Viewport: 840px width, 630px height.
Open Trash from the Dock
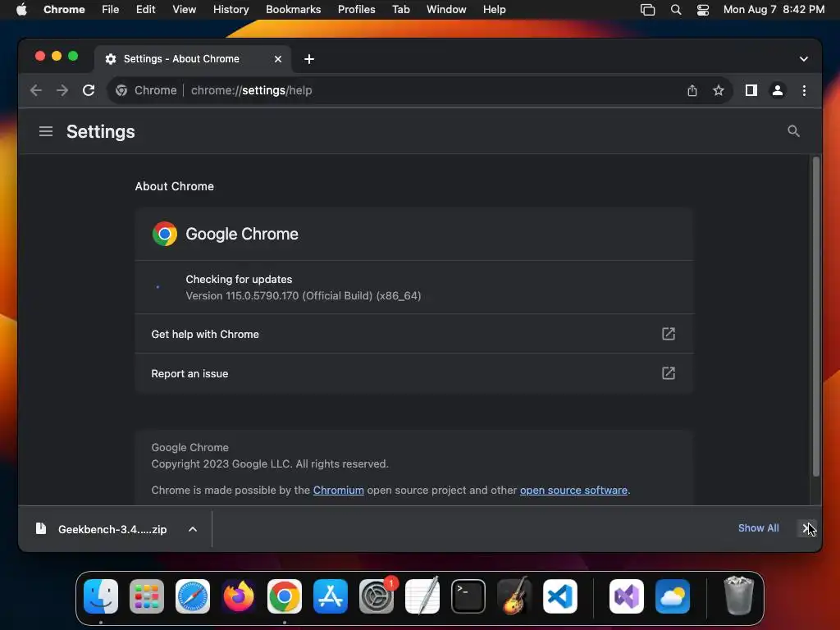coord(739,596)
